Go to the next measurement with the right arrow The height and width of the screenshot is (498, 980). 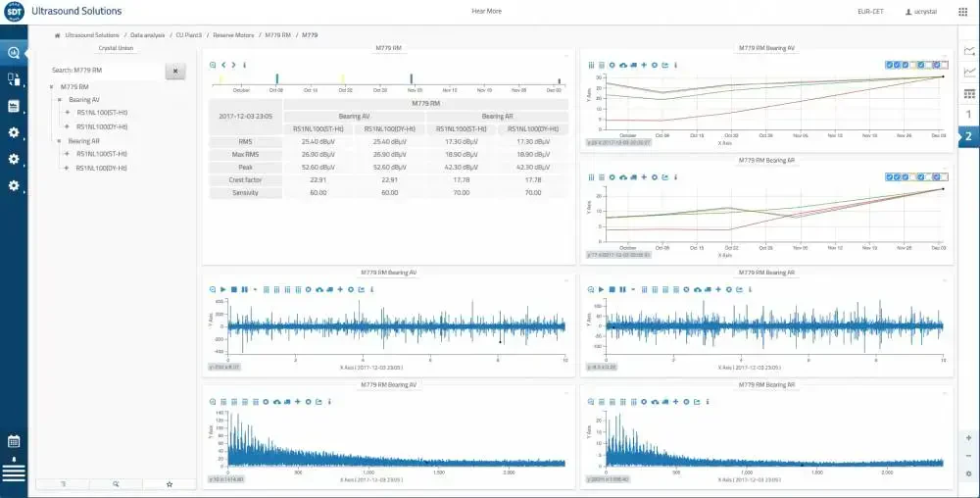tap(233, 65)
